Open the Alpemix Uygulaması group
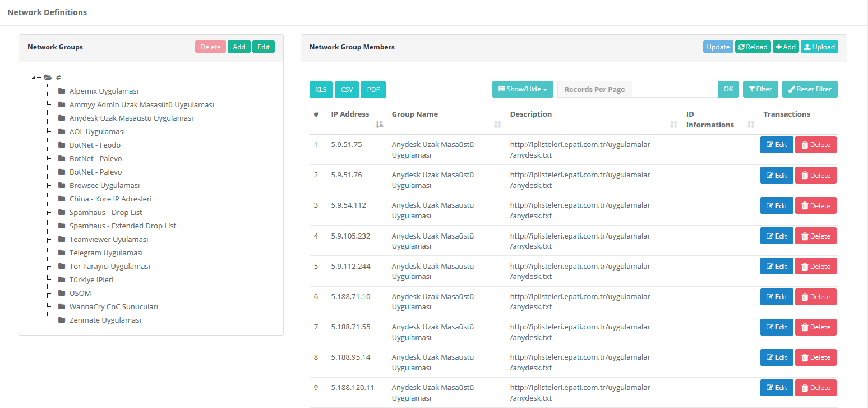This screenshot has height=408, width=868. (x=104, y=91)
